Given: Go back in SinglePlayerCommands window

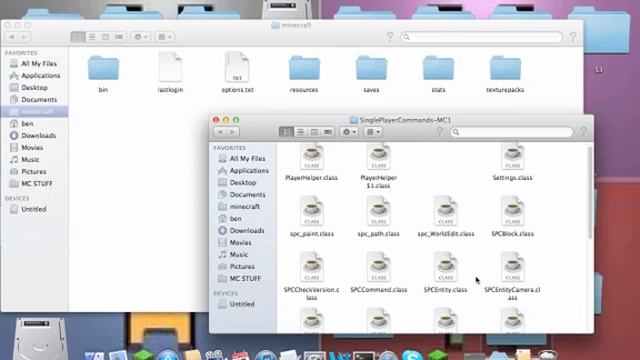Looking at the screenshot, I should coord(220,132).
